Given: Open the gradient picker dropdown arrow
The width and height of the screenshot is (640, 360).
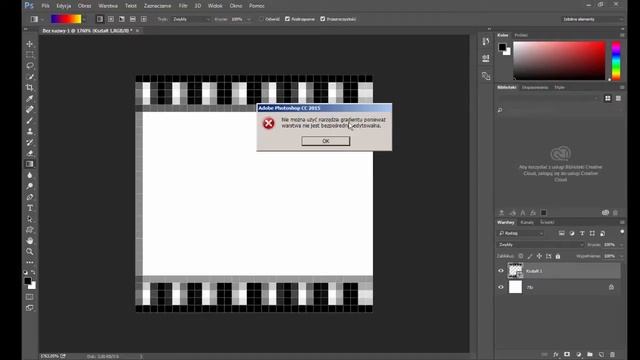Looking at the screenshot, I should click(84, 19).
